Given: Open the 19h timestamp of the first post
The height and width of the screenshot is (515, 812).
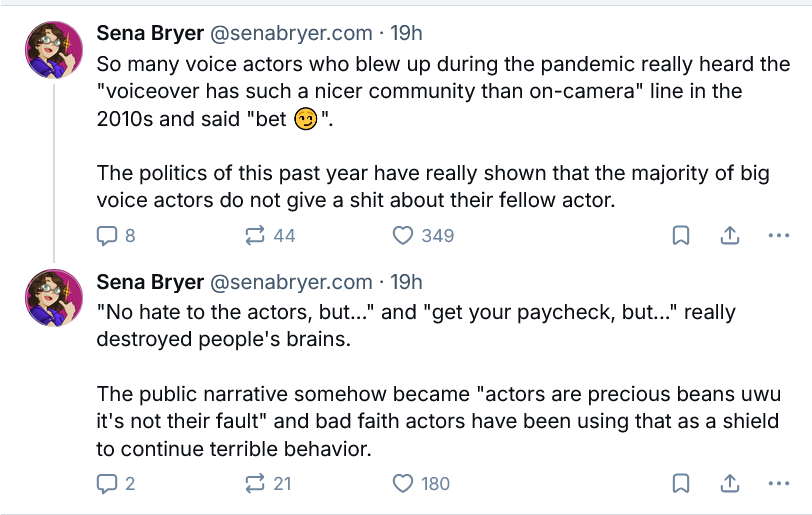Looking at the screenshot, I should click(406, 34).
